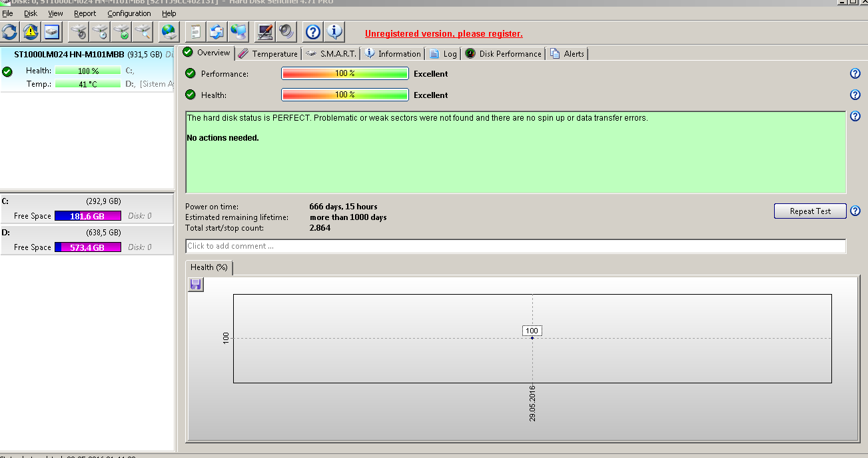868x458 pixels.
Task: Save the health graph with floppy icon
Action: click(x=196, y=285)
